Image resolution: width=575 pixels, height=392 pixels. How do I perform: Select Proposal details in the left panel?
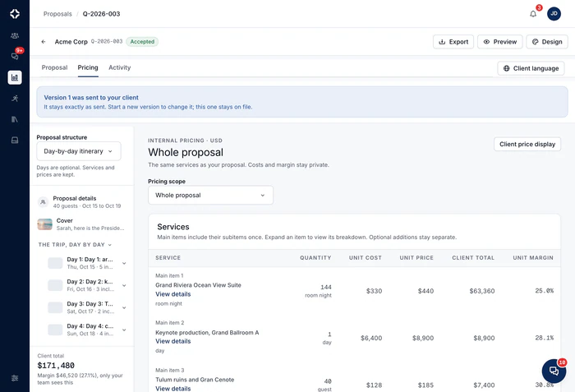coord(81,202)
